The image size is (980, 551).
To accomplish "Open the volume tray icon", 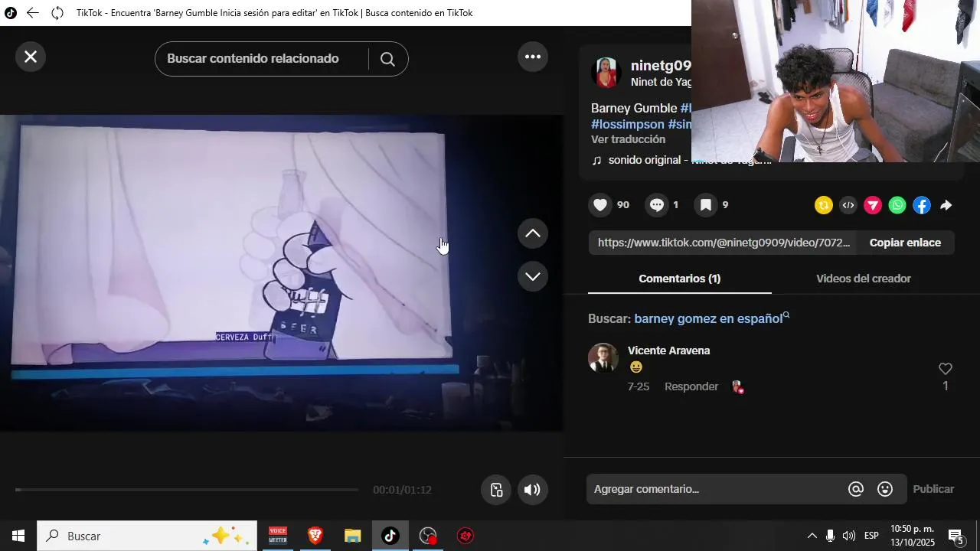I will [849, 536].
